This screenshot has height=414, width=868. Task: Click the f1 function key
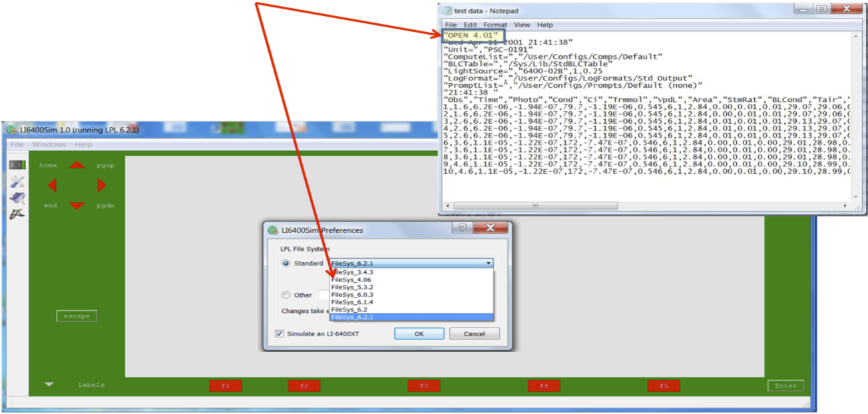[226, 385]
